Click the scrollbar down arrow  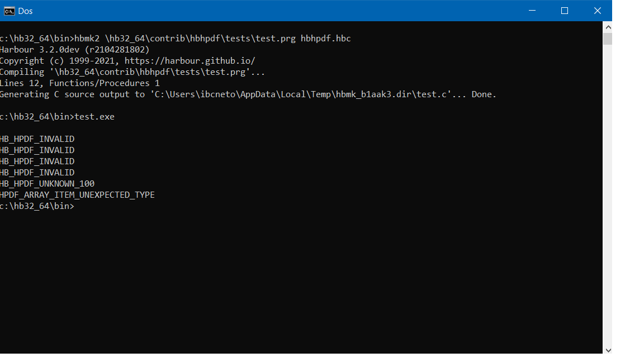[608, 350]
